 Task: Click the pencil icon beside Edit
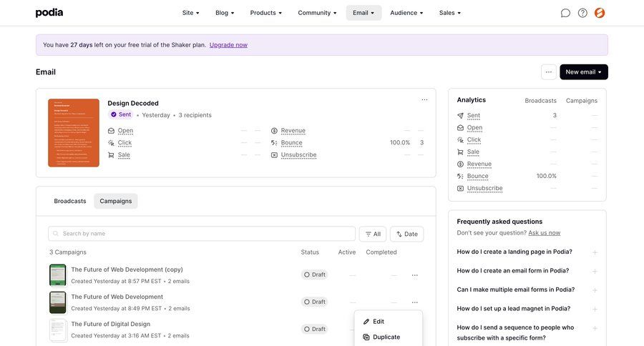[x=366, y=322]
